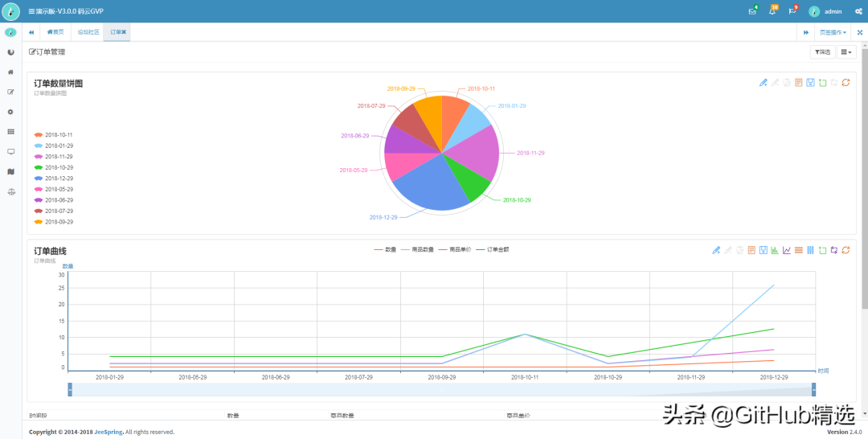Click the admin user avatar
Viewport: 868px width, 439px height.
(813, 11)
